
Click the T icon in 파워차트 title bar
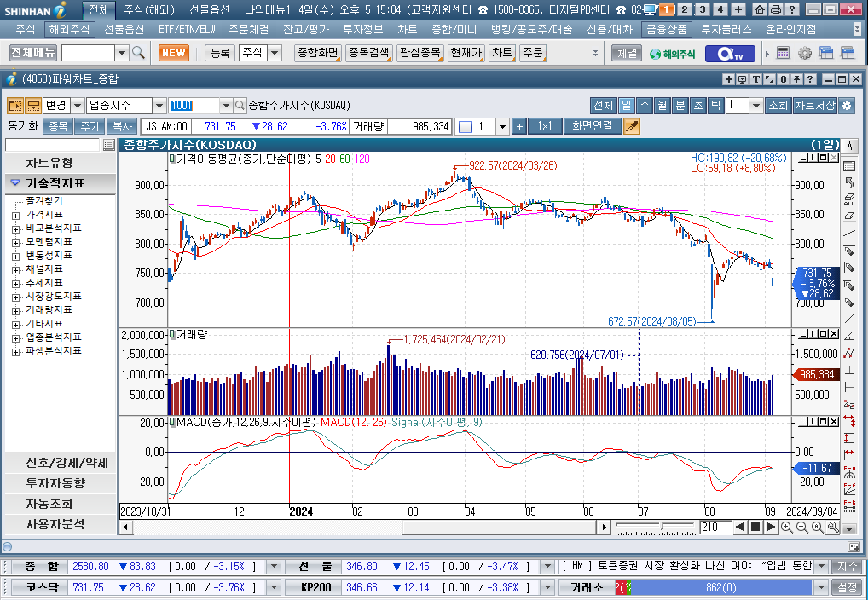(756, 79)
